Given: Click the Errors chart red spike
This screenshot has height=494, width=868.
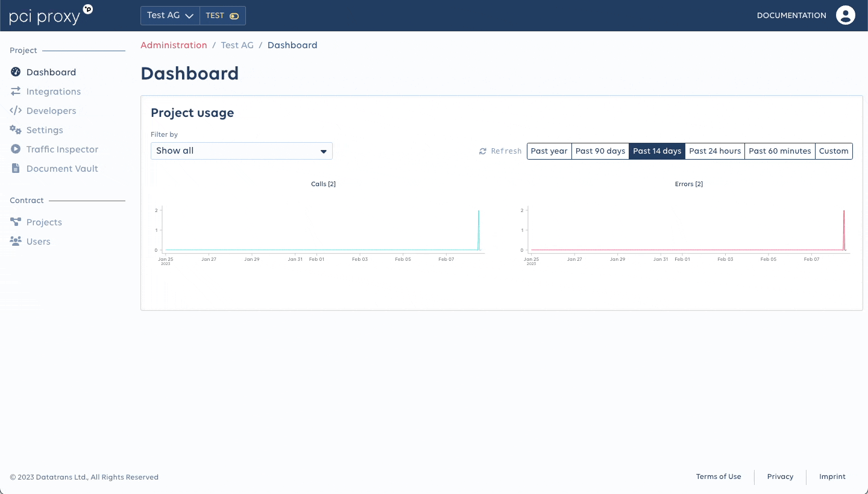Looking at the screenshot, I should [844, 230].
